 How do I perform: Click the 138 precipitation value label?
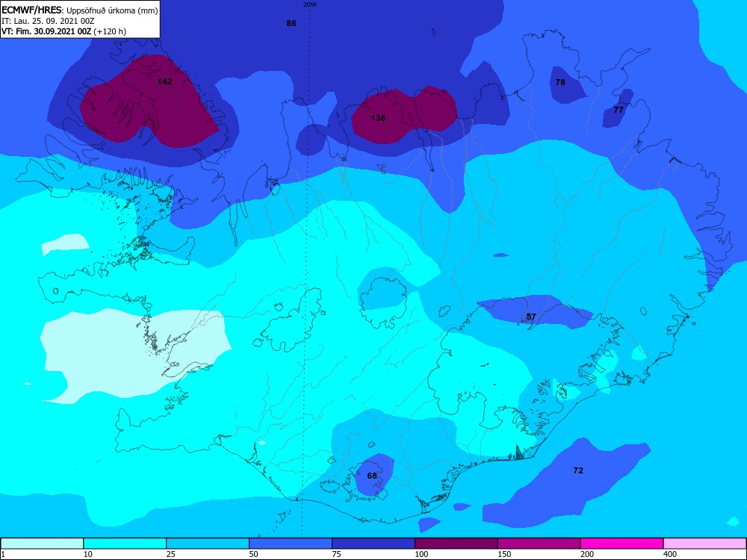pyautogui.click(x=378, y=118)
